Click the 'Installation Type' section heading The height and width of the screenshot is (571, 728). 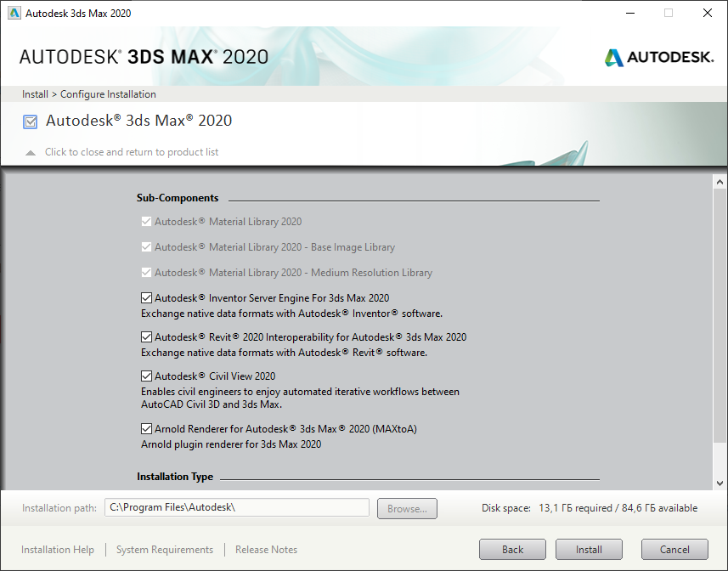coord(175,477)
